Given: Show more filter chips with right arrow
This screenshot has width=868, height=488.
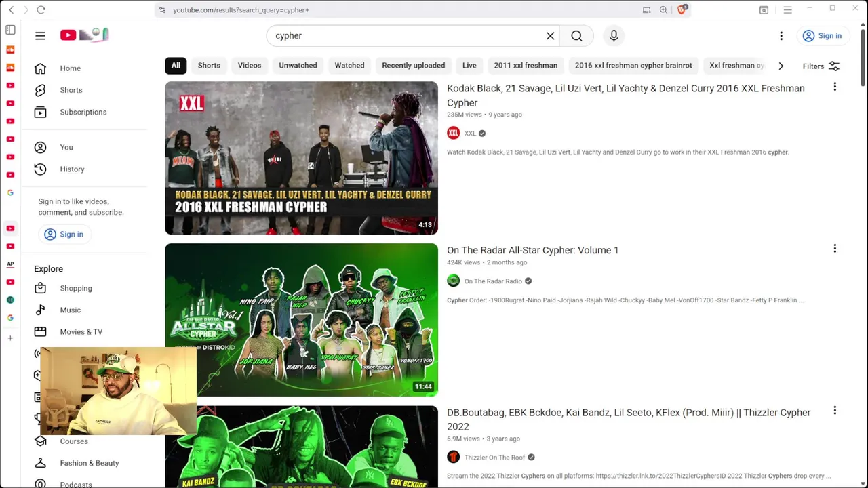Looking at the screenshot, I should [781, 66].
